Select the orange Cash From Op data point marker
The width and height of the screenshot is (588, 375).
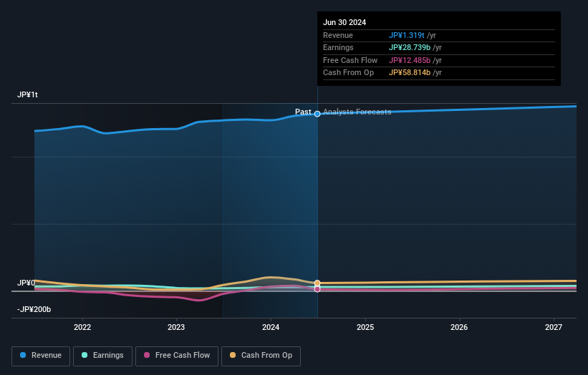click(x=317, y=283)
